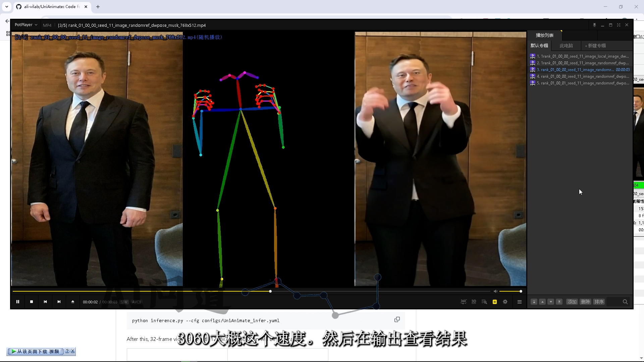This screenshot has width=644, height=362.
Task: Open the hamburger menu in control bar
Action: coord(520,302)
